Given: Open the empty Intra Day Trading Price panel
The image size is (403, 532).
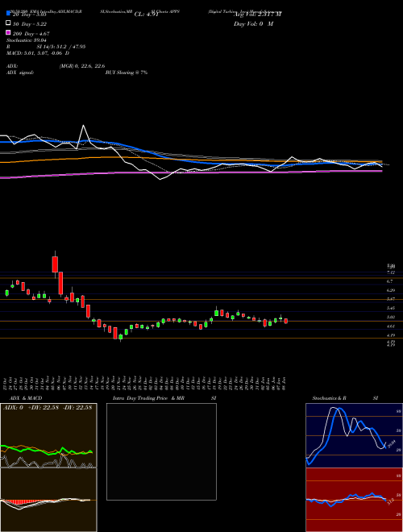Looking at the screenshot, I should (161, 451).
